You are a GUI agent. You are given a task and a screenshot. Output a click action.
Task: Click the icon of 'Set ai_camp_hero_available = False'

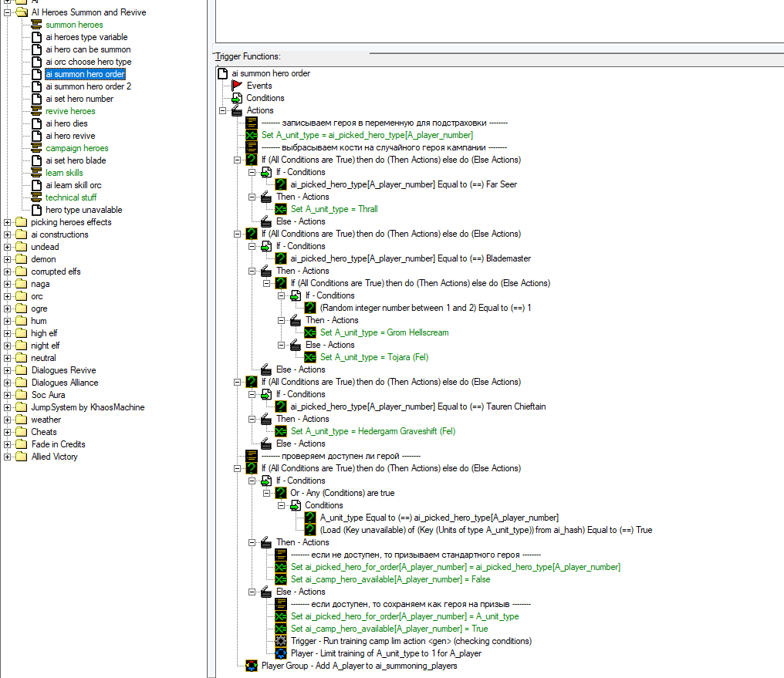[x=281, y=579]
